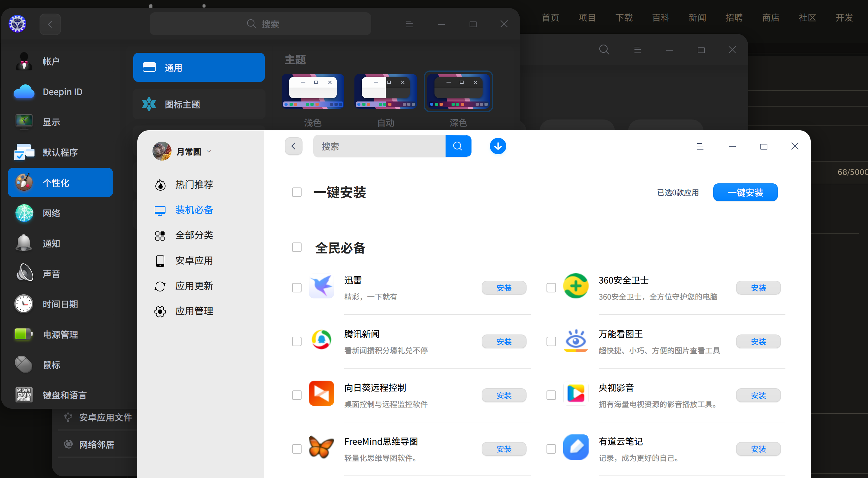Click the 向日葵远程控制 app icon
This screenshot has width=868, height=478.
click(321, 393)
